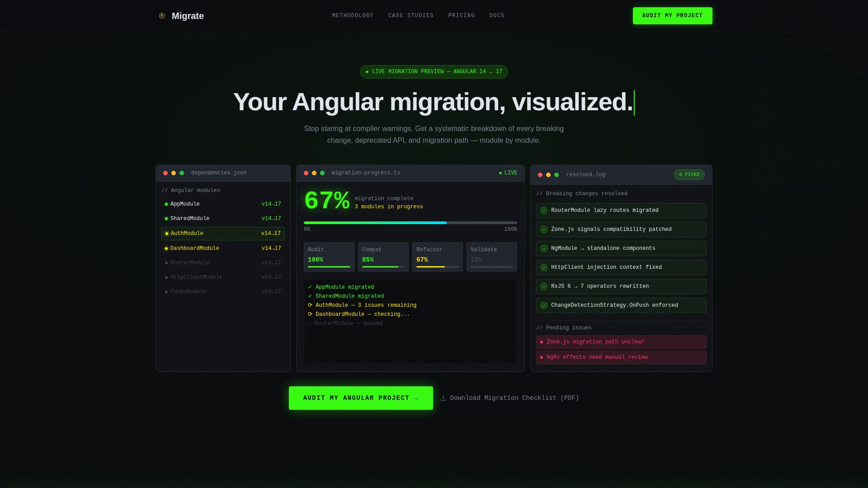This screenshot has width=868, height=488.
Task: Open the Refactor 67% stage card
Action: [x=438, y=257]
